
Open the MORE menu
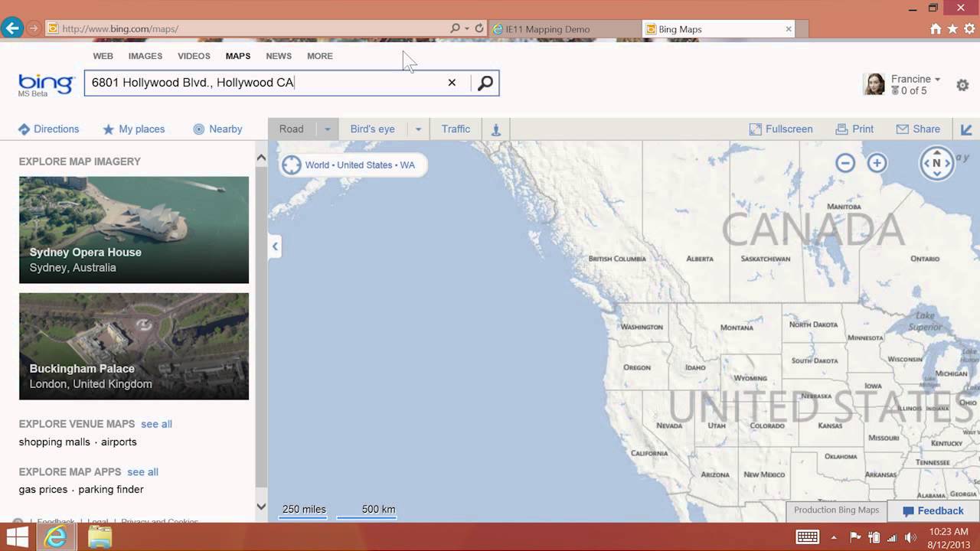[x=320, y=56]
